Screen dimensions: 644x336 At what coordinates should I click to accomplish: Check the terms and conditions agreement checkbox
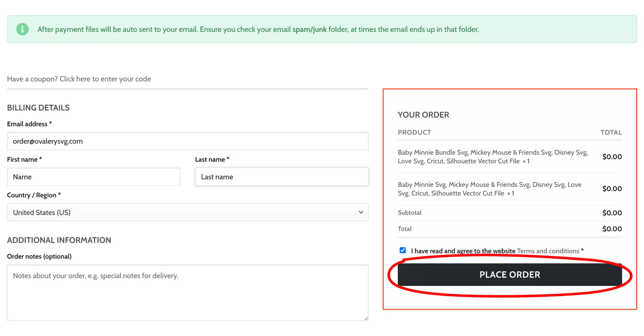coord(403,250)
